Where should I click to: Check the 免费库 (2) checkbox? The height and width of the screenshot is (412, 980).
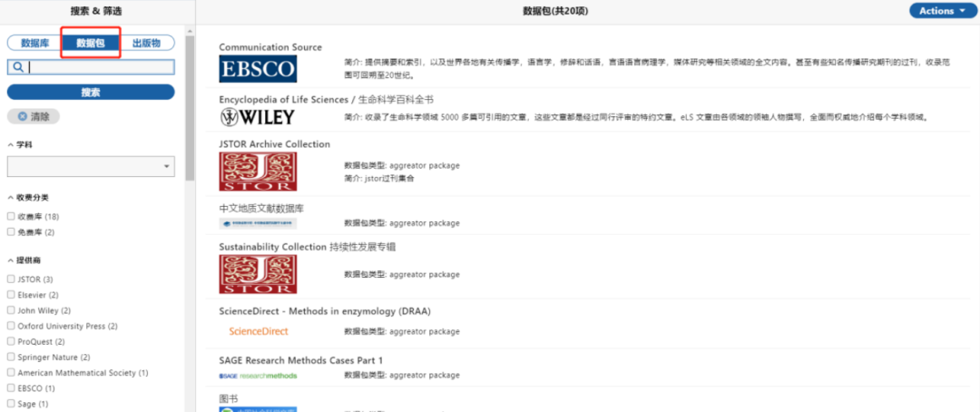pos(11,232)
